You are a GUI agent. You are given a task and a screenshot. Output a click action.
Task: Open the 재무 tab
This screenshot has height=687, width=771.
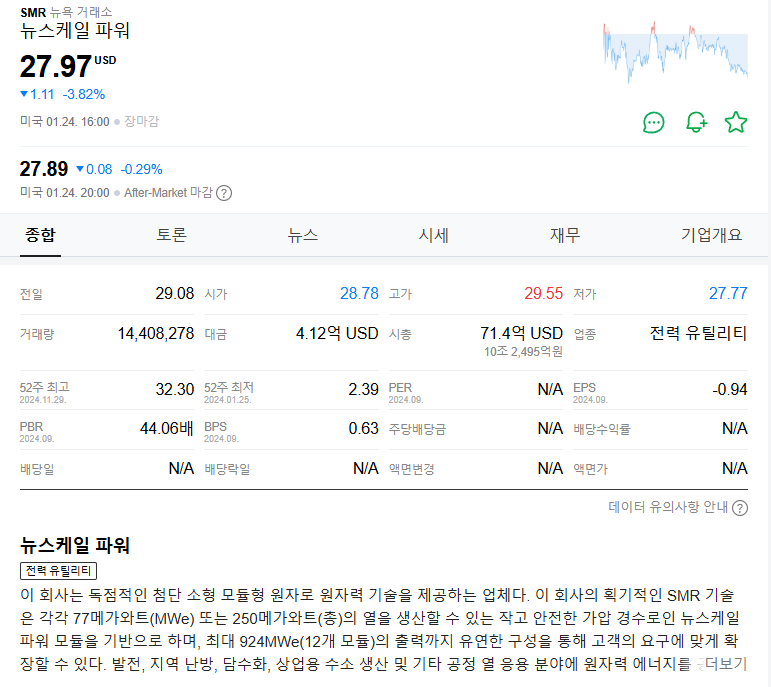564,235
